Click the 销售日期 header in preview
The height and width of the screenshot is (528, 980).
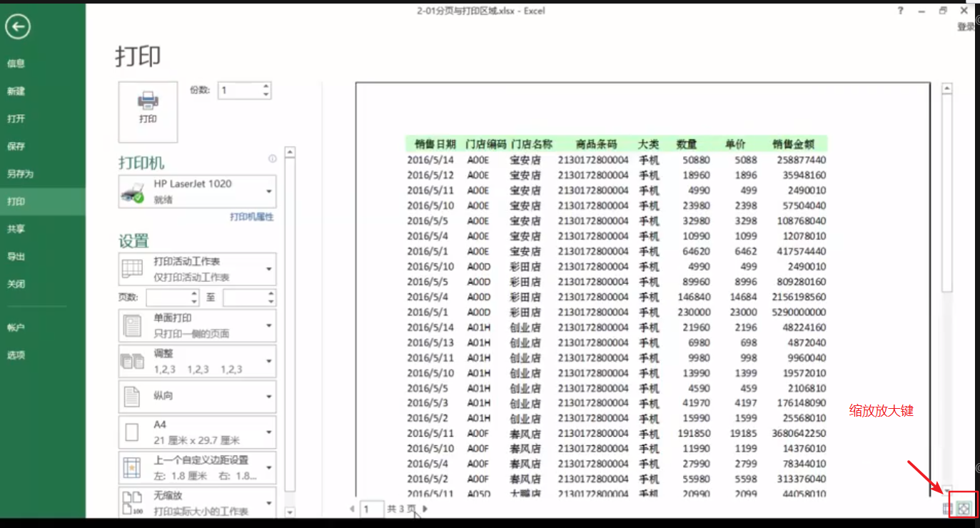coord(435,144)
